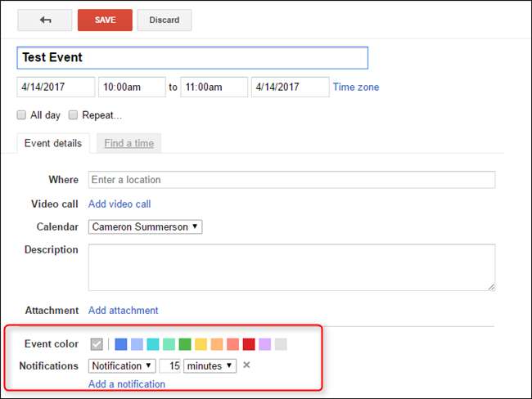Toggle the Repeat checkbox
This screenshot has height=399, width=532.
click(x=74, y=115)
